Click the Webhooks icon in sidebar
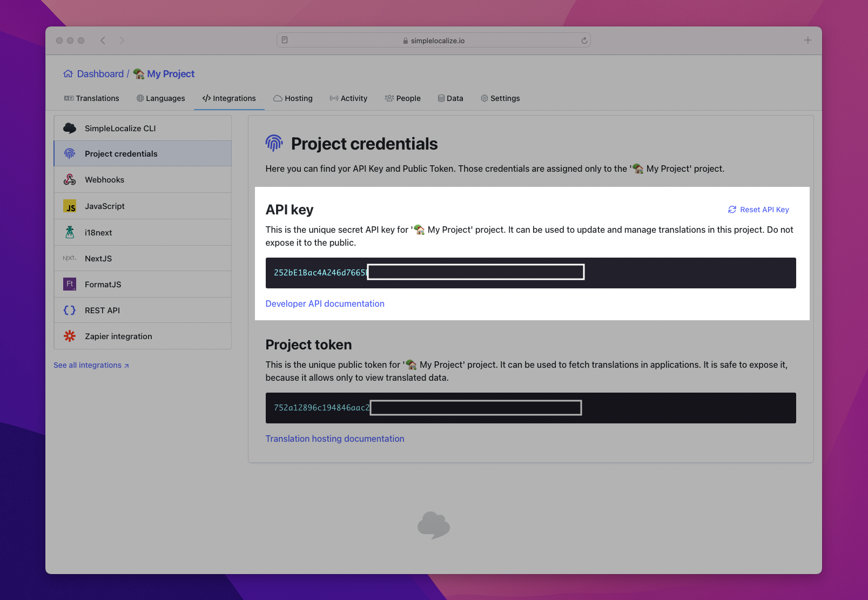 tap(70, 179)
